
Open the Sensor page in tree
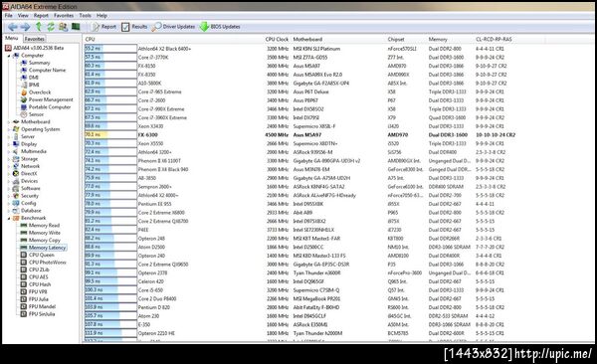click(33, 114)
